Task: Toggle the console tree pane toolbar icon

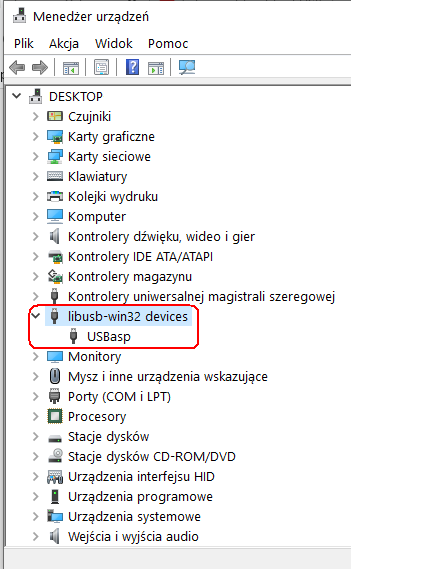Action: pyautogui.click(x=70, y=68)
